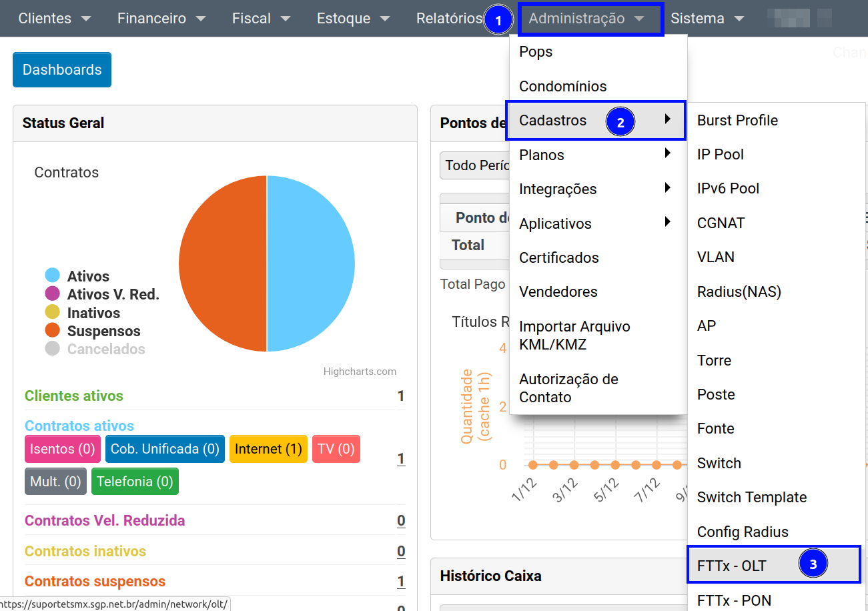Click Contratos suspensos count link
868x611 pixels.
(x=401, y=582)
